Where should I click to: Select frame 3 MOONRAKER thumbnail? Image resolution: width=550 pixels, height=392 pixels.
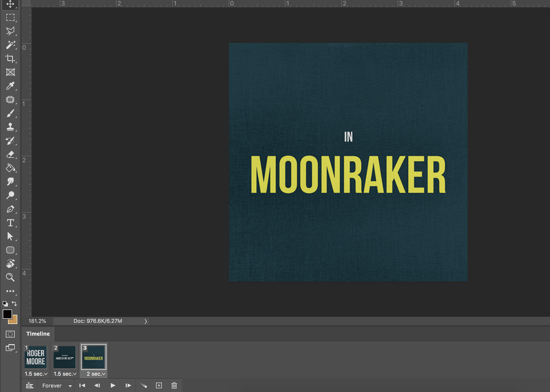tap(93, 357)
